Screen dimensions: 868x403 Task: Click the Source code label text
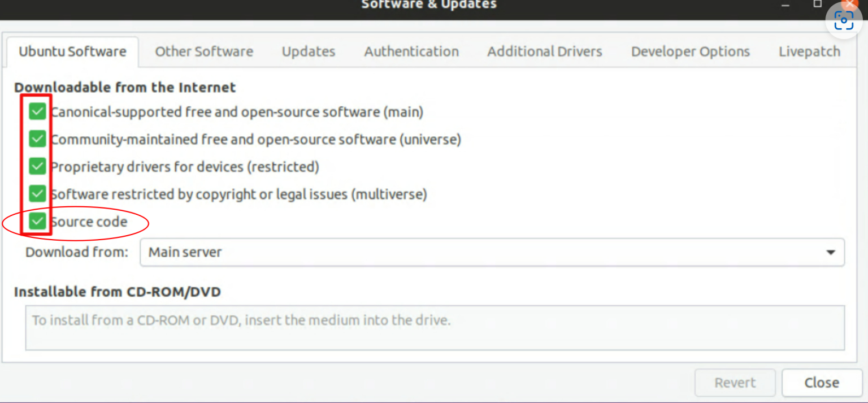click(90, 222)
